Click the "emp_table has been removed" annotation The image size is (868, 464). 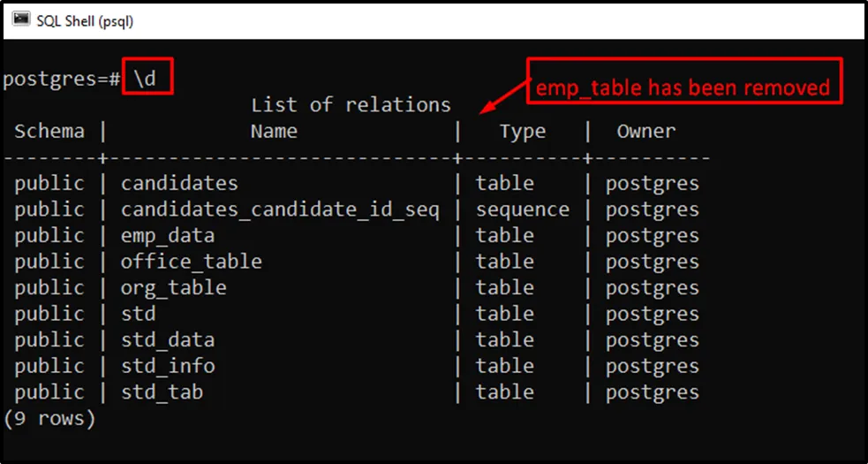684,87
